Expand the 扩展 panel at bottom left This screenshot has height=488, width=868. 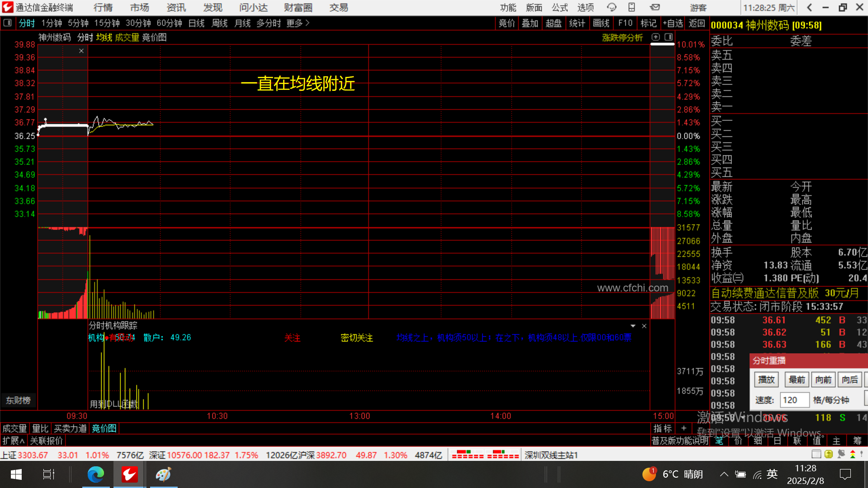tap(13, 441)
